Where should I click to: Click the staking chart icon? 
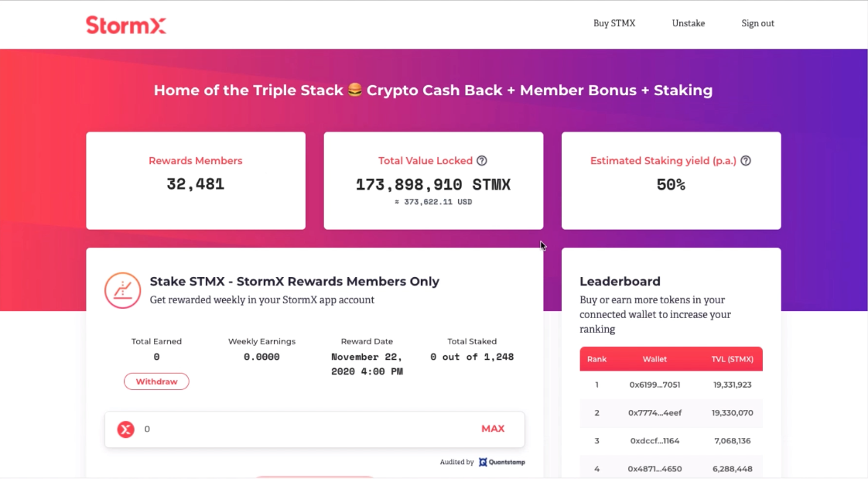click(x=122, y=290)
